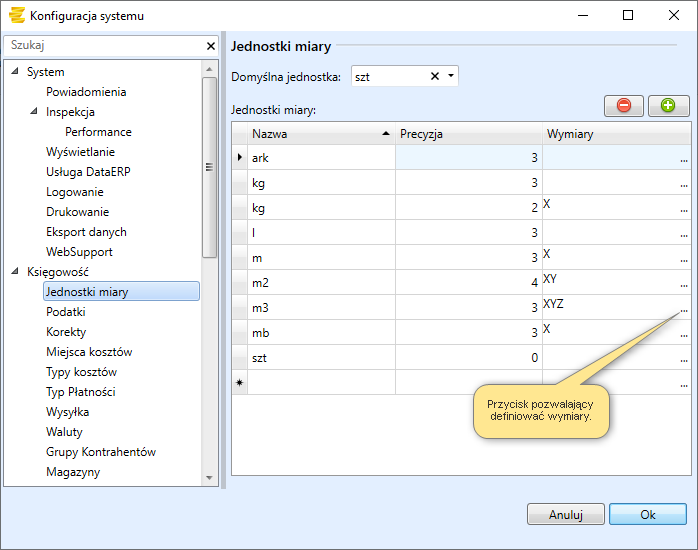This screenshot has height=550, width=698.
Task: Collapse the System tree node
Action: tap(15, 72)
